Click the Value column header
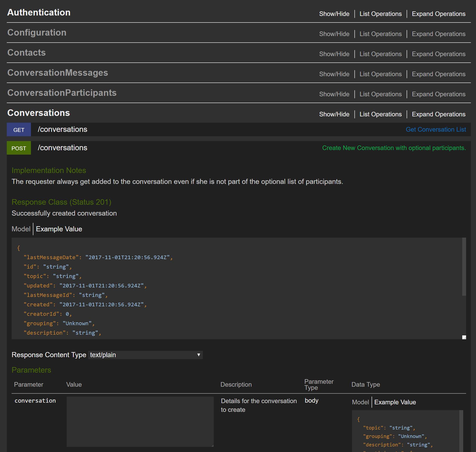Image resolution: width=476 pixels, height=452 pixels. [x=74, y=384]
